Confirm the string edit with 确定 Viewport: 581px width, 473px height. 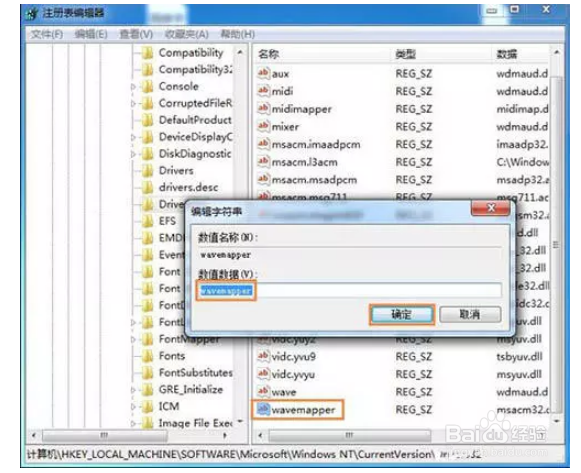(x=402, y=314)
